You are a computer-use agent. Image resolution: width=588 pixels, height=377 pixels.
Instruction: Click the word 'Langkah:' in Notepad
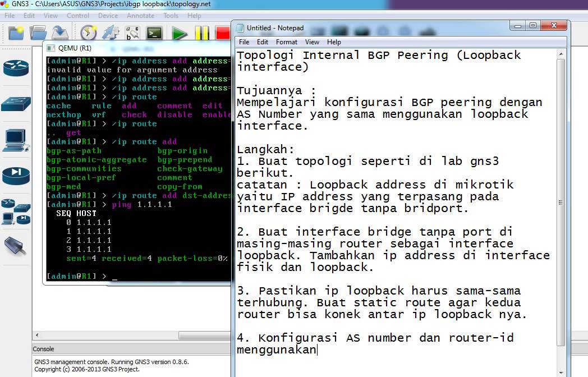click(265, 149)
